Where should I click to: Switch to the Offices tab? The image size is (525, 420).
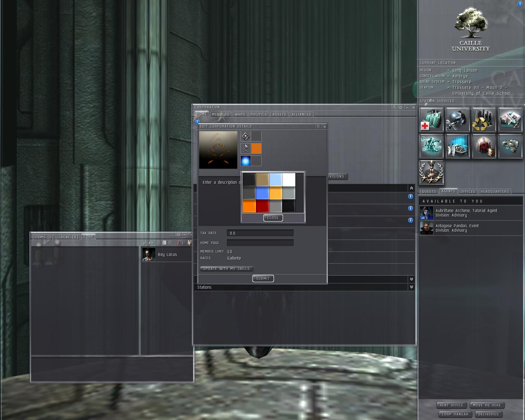(x=468, y=192)
